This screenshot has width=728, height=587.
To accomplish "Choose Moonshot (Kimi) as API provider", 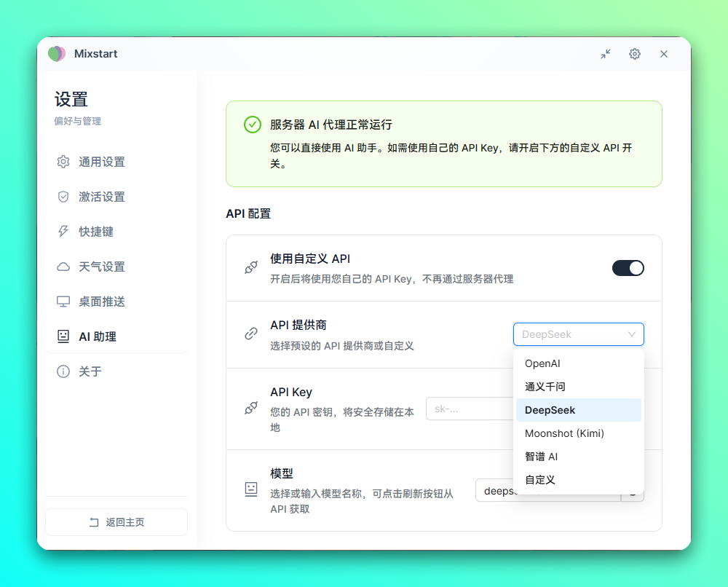I will point(564,433).
